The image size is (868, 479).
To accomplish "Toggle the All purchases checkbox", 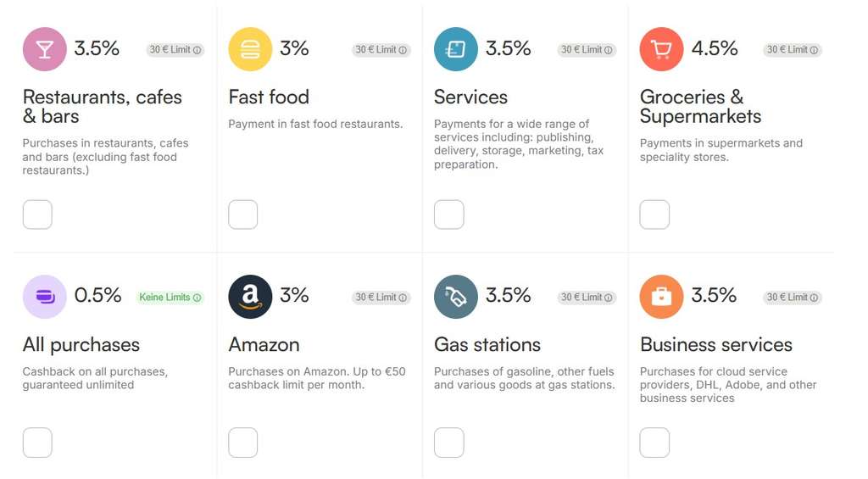I will coord(37,443).
